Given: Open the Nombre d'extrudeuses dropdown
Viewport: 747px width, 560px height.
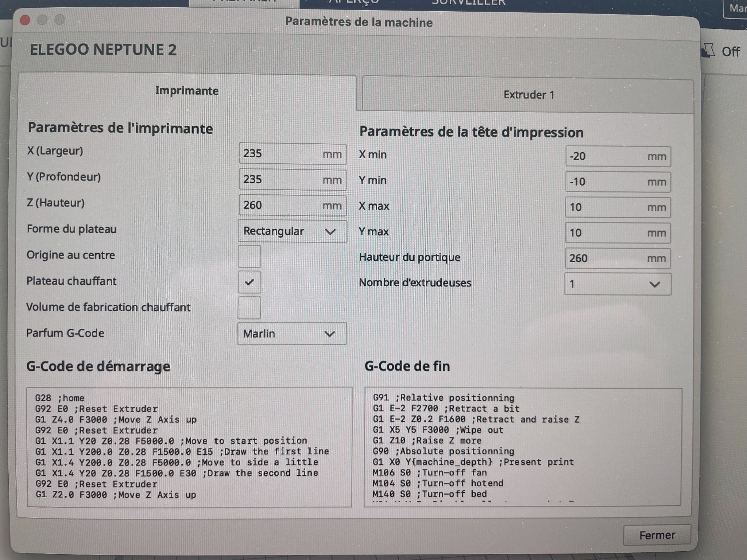Looking at the screenshot, I should point(618,284).
